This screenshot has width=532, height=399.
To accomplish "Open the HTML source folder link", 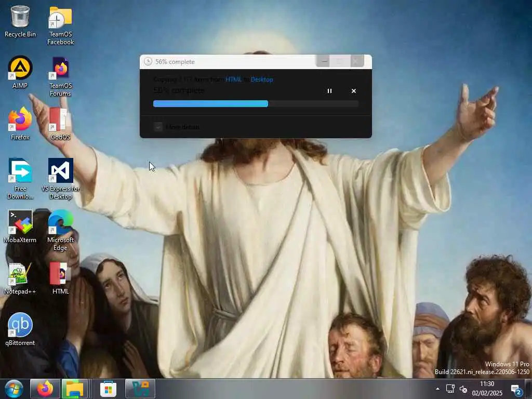I will (233, 79).
